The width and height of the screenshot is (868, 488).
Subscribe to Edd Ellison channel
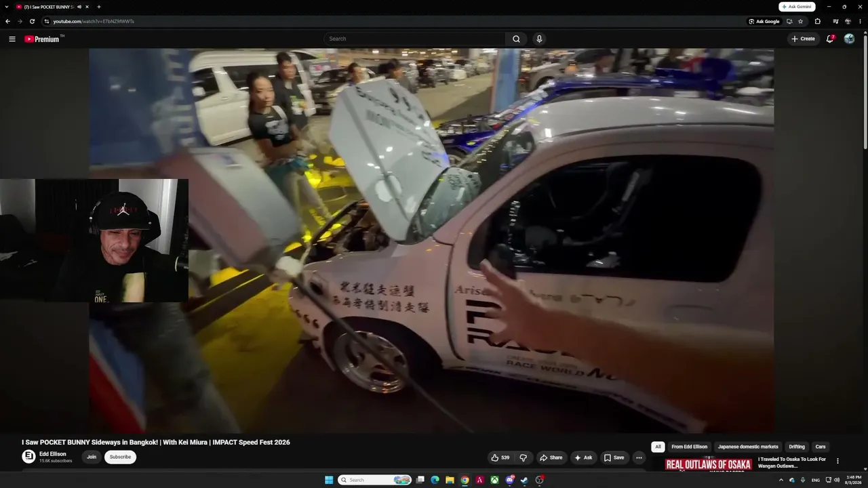point(120,457)
